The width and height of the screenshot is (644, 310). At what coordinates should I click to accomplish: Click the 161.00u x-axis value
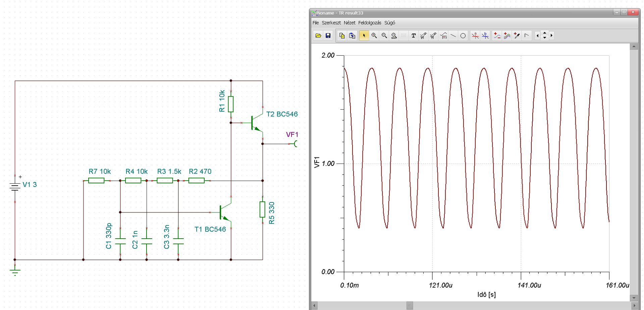pos(618,285)
